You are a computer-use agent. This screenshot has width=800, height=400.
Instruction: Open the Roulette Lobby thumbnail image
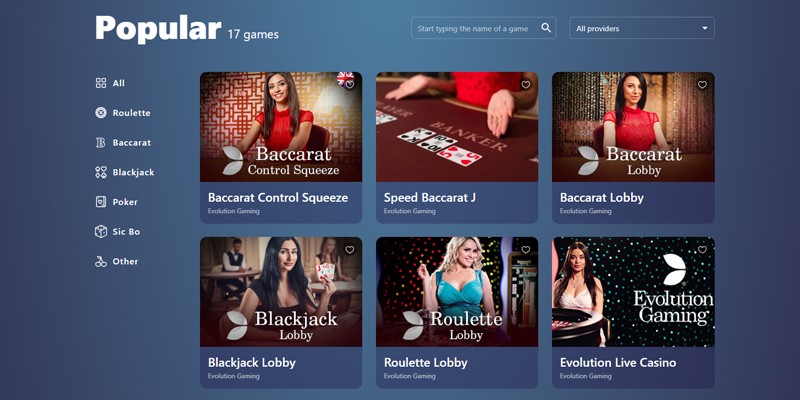coord(457,292)
